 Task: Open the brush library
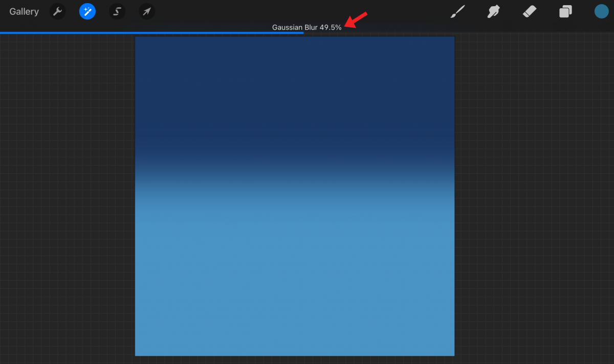(457, 11)
